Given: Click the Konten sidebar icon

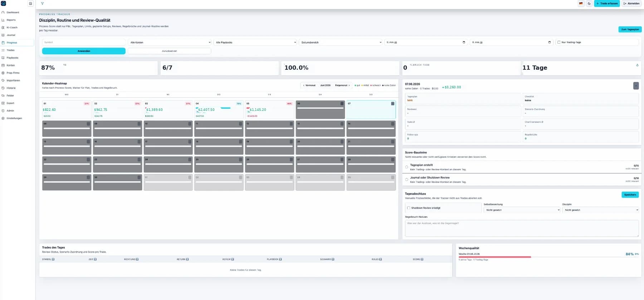Looking at the screenshot, I should click(x=3, y=65).
